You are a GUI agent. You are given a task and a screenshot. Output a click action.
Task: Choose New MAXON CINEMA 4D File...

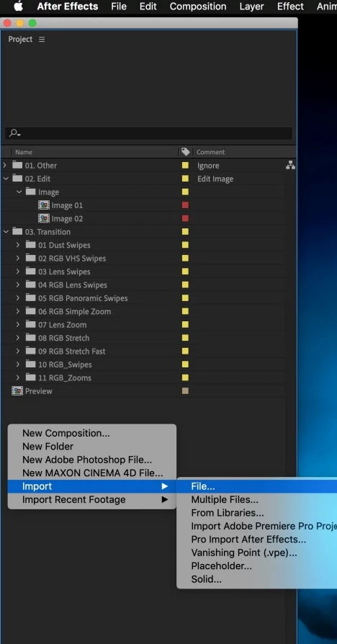click(x=92, y=473)
